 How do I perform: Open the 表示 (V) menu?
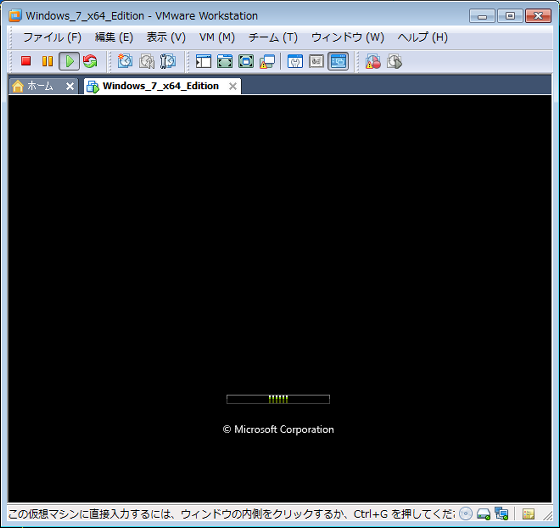166,37
